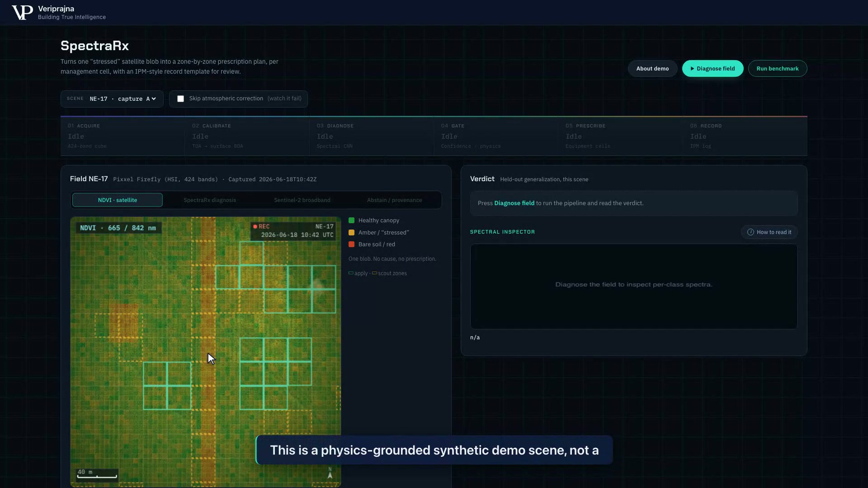Click the Bare soil / red swatch
868x488 pixels.
(x=351, y=244)
